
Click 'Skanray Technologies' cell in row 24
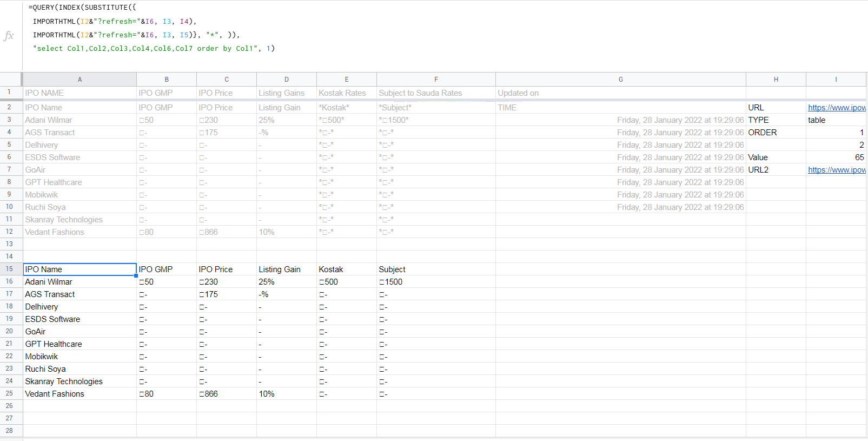79,381
